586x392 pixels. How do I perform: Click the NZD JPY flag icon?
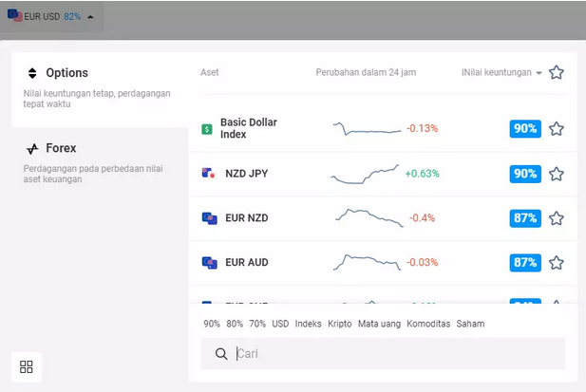coord(209,174)
